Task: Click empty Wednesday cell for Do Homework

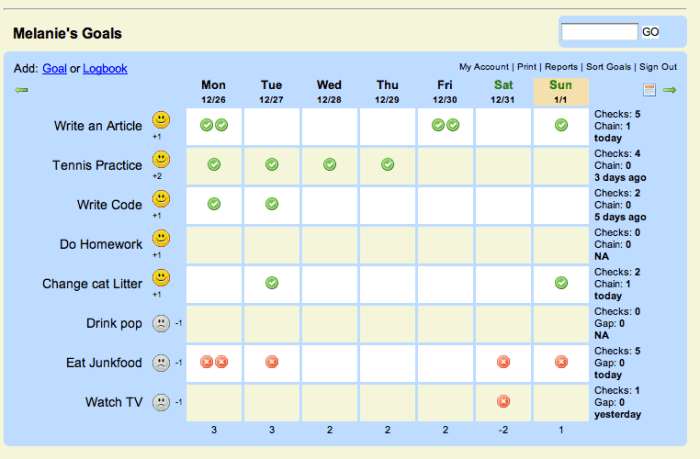Action: pos(329,243)
